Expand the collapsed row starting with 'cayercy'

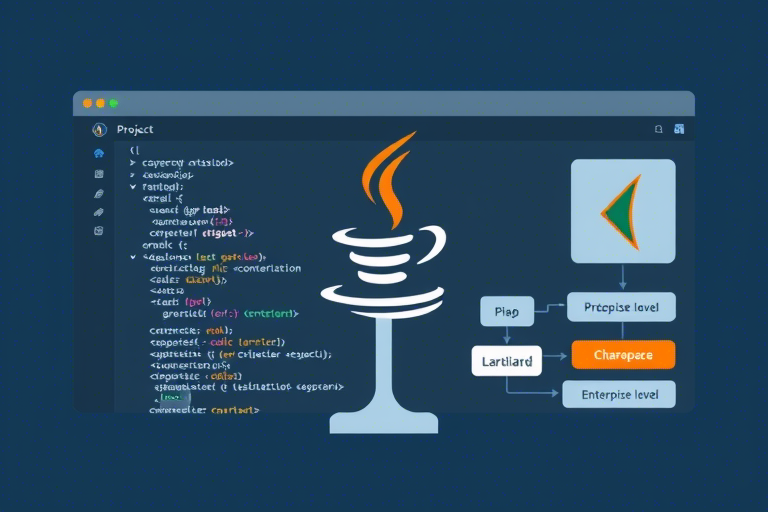(x=133, y=162)
